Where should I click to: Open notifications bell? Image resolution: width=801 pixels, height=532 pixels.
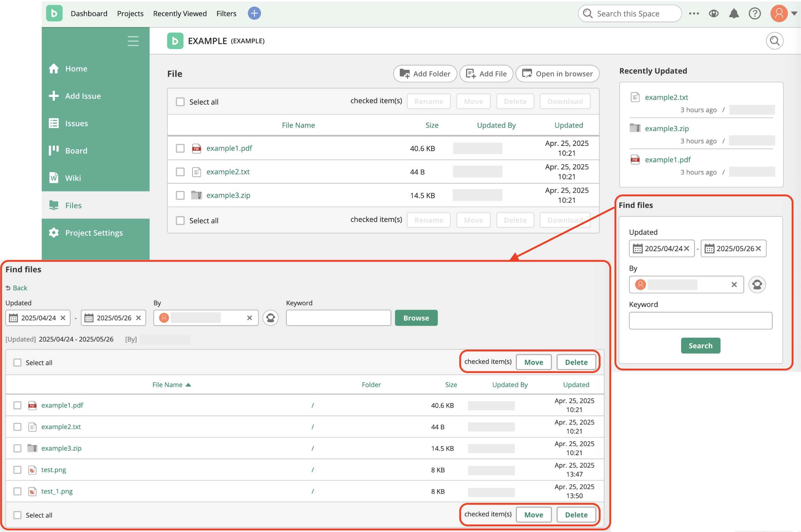tap(734, 14)
